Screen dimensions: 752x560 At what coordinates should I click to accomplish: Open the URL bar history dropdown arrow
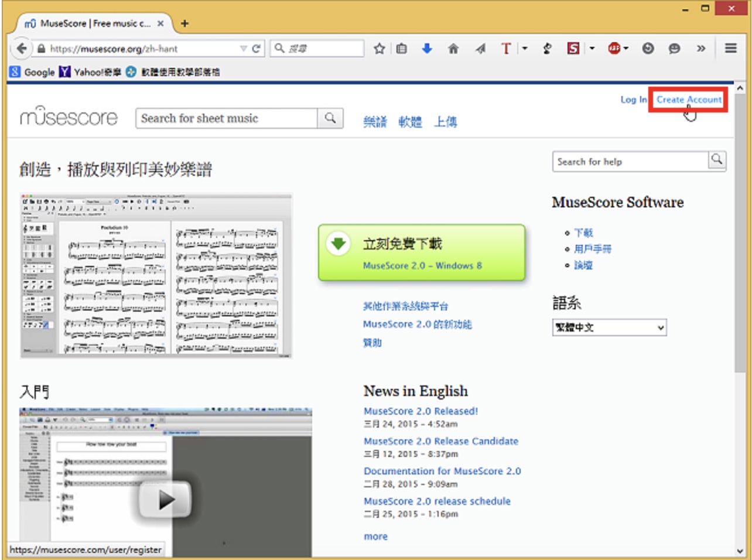point(243,49)
